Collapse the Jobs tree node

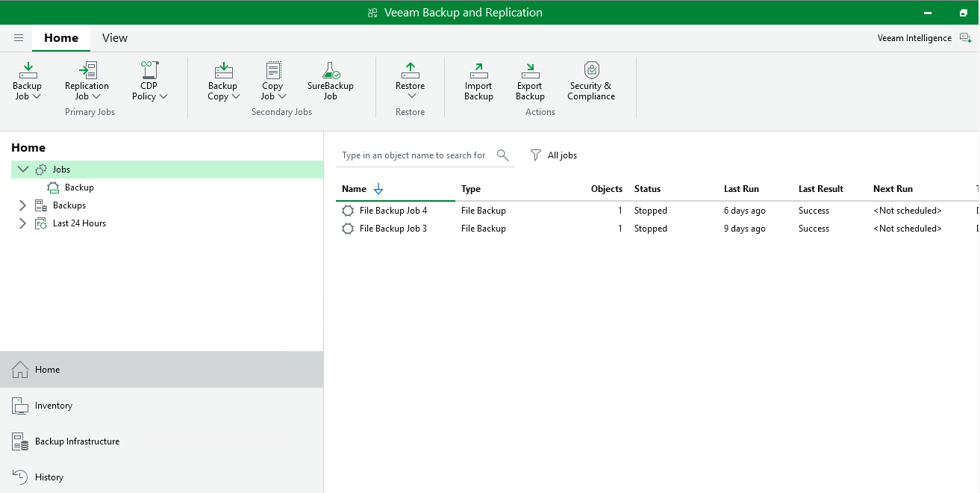click(x=23, y=170)
